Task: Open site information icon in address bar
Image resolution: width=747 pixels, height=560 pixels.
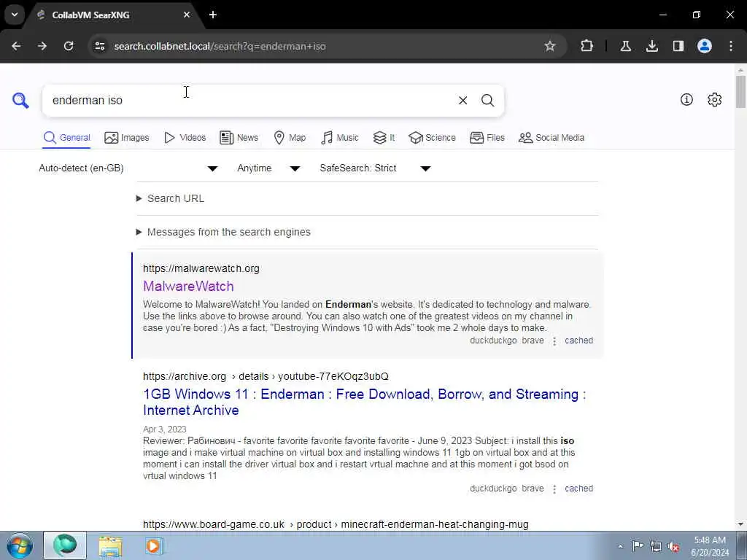Action: (x=100, y=46)
